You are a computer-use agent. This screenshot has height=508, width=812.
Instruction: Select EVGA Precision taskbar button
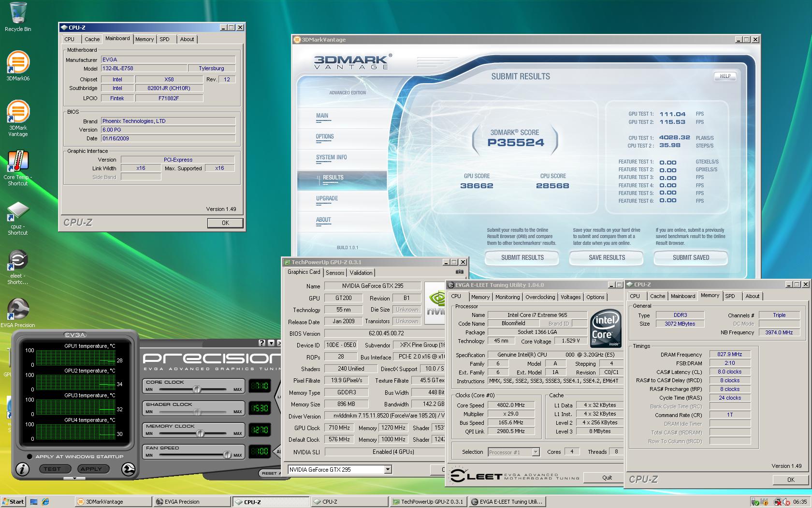191,502
